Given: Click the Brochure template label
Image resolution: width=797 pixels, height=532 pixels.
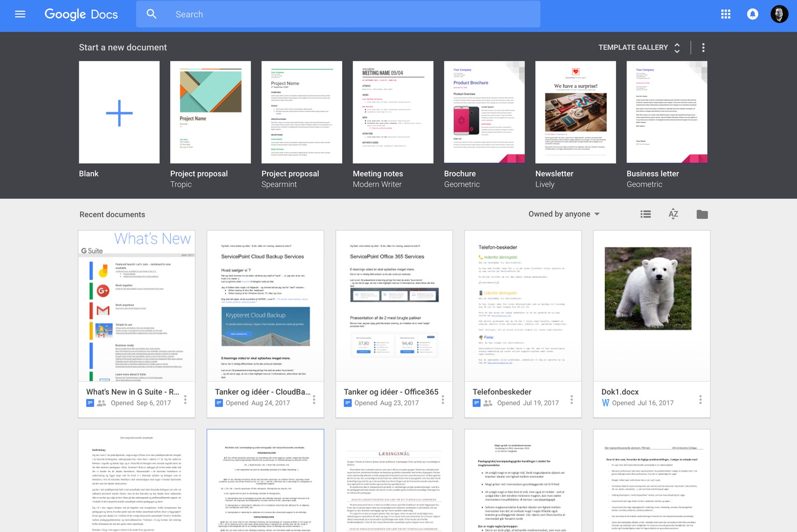Looking at the screenshot, I should pyautogui.click(x=460, y=174).
